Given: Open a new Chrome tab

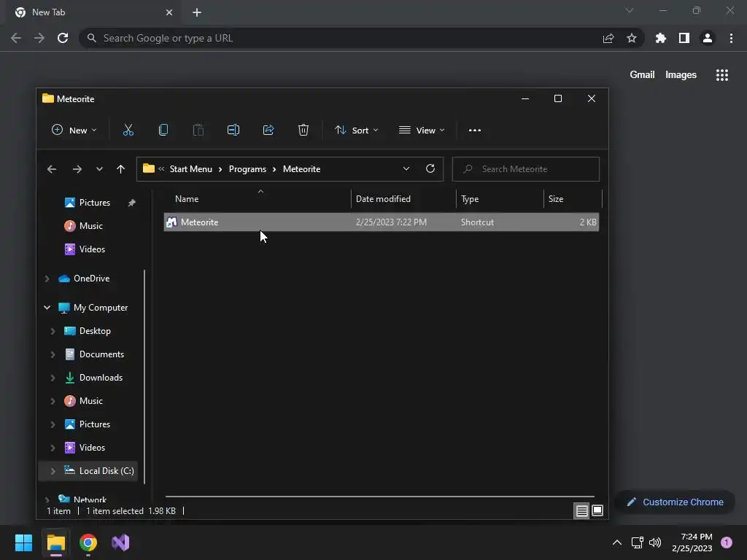Looking at the screenshot, I should (197, 12).
